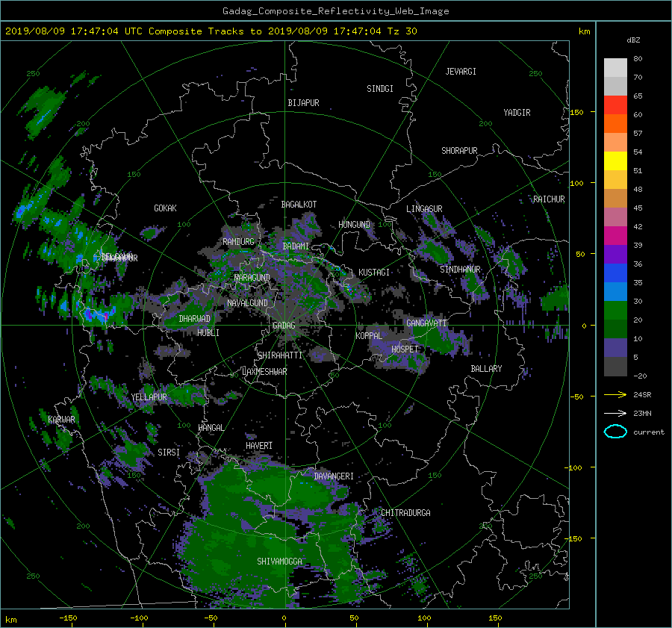This screenshot has width=672, height=628.
Task: Click the SINDHANUR city label
Action: tap(460, 270)
